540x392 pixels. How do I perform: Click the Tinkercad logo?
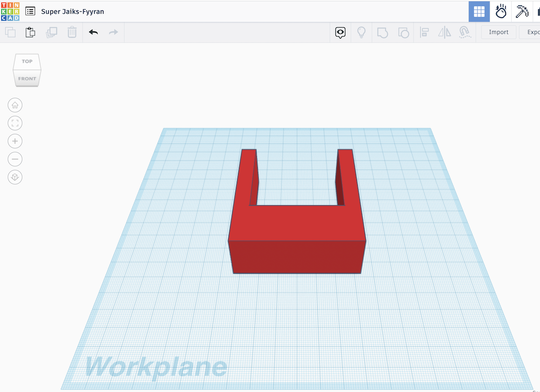point(10,11)
